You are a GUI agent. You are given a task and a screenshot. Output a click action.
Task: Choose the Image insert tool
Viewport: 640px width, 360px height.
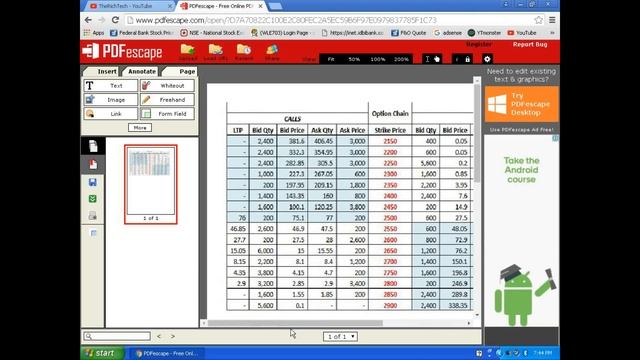[x=111, y=100]
